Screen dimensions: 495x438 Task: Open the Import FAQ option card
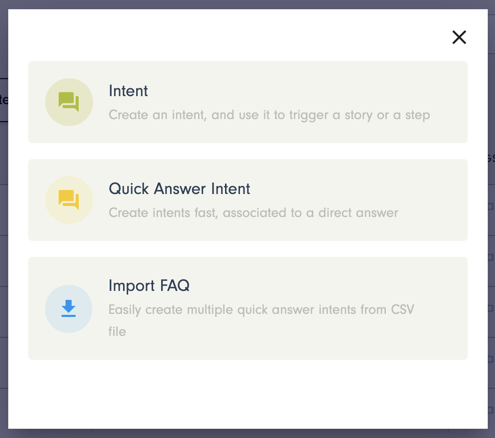click(248, 308)
